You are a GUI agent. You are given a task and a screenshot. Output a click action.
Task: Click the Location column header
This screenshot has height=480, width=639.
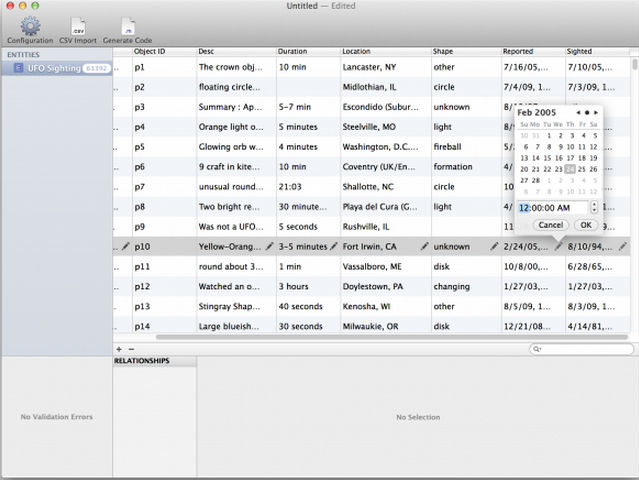pos(384,51)
